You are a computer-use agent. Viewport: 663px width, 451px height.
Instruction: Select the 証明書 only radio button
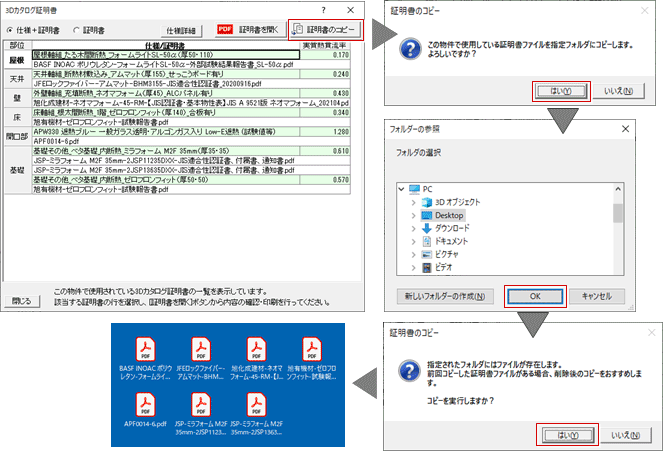[76, 30]
